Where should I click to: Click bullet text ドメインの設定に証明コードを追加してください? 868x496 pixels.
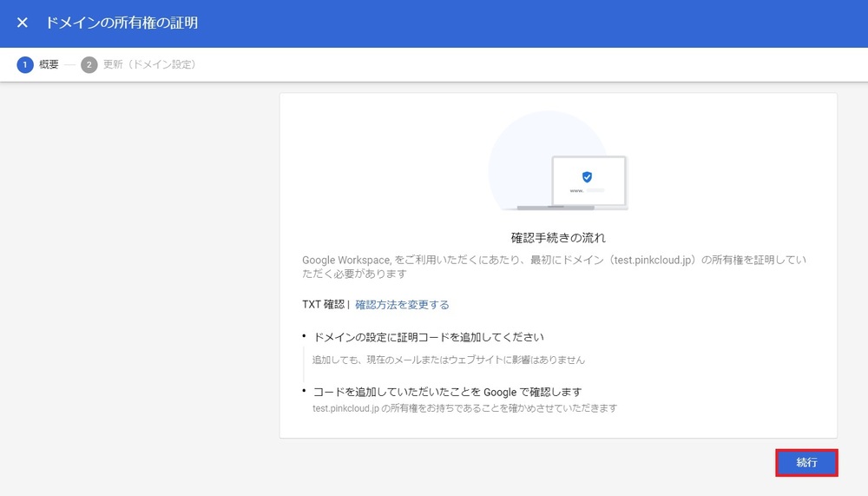click(429, 337)
